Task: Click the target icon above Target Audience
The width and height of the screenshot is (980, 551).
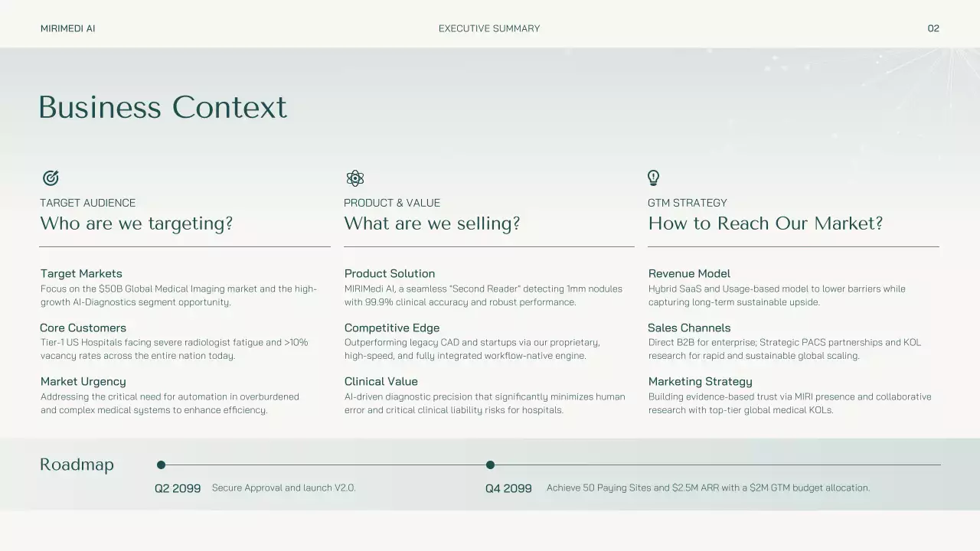Action: click(51, 178)
